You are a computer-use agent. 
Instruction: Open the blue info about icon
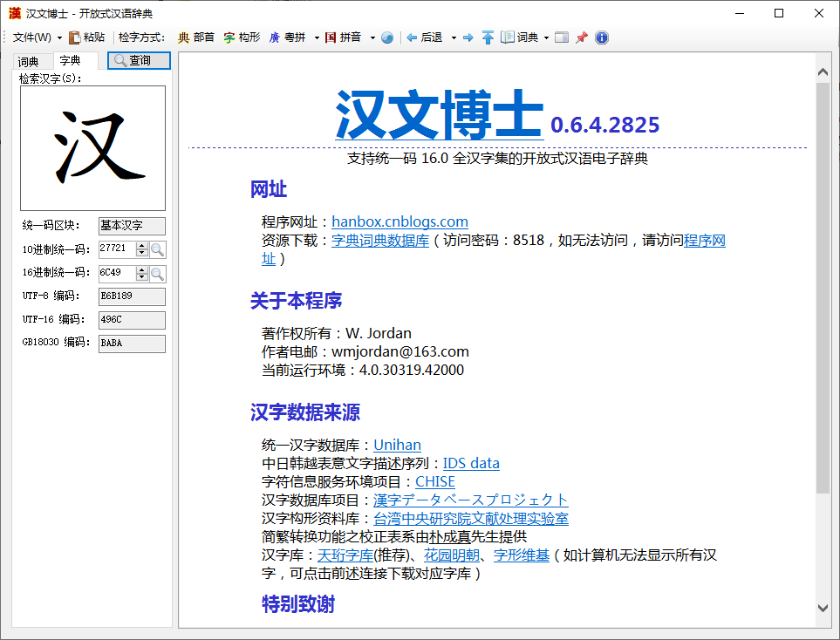click(x=602, y=37)
